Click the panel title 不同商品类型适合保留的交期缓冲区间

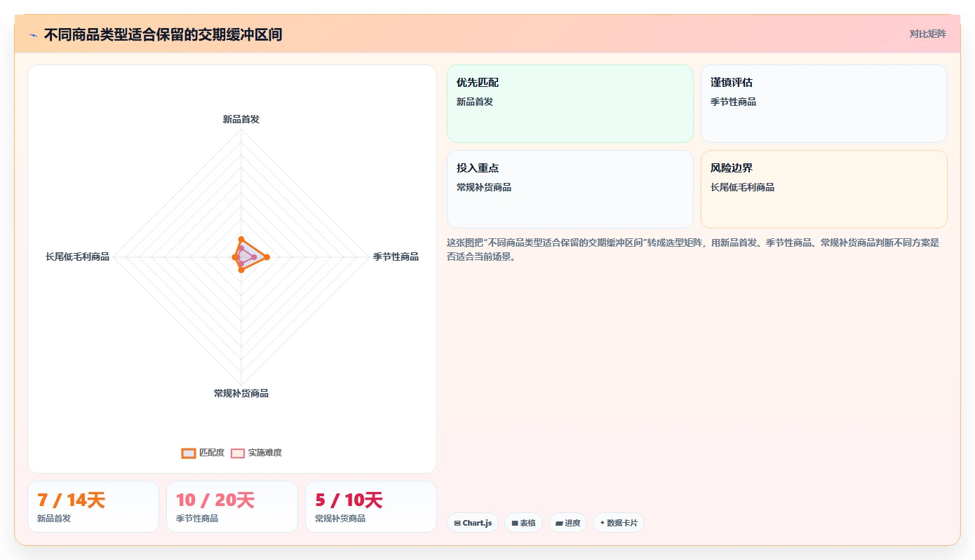pyautogui.click(x=163, y=34)
